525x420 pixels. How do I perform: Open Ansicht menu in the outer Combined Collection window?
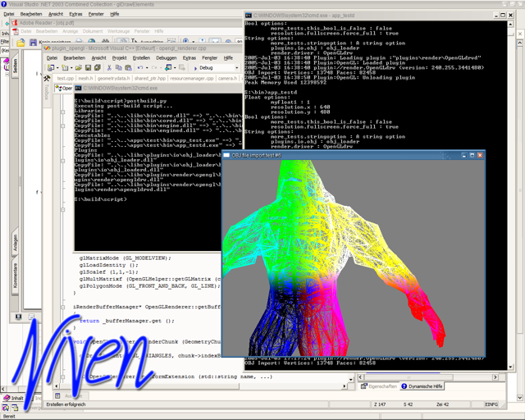click(56, 14)
